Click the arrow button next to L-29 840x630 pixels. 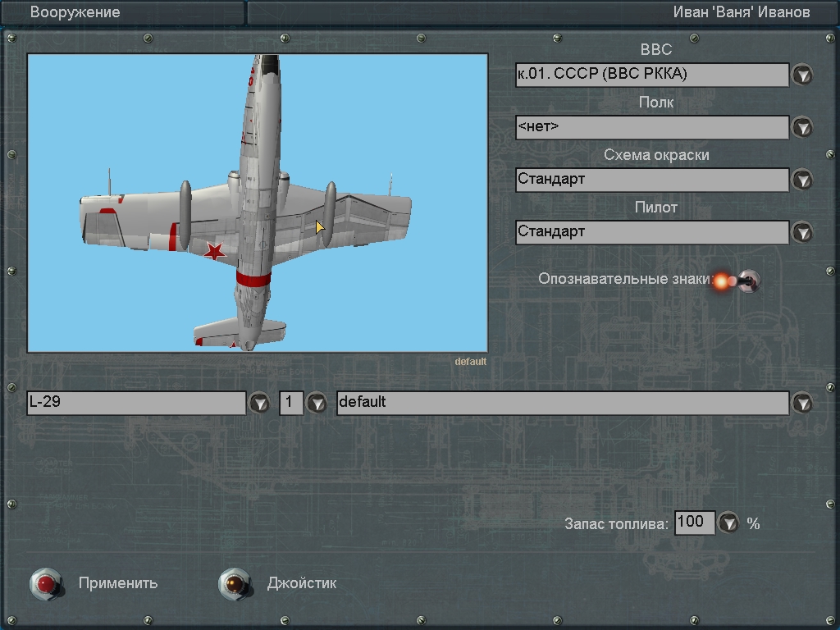coord(259,404)
